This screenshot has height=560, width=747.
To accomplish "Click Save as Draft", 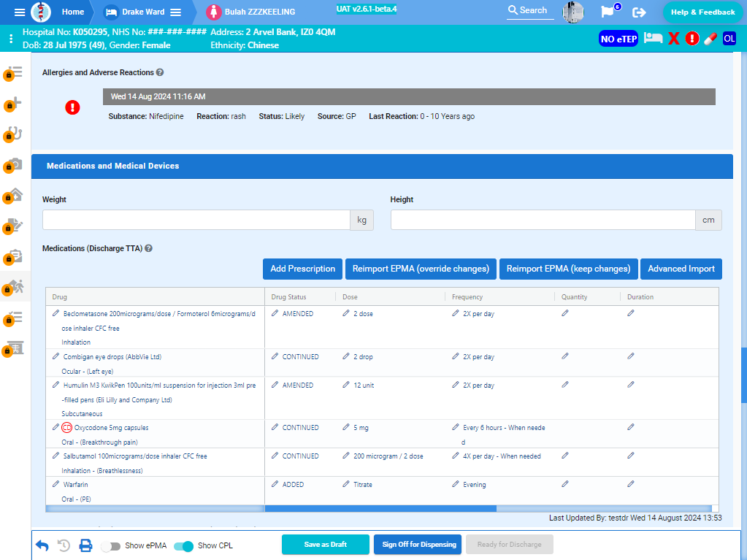I will tap(326, 545).
